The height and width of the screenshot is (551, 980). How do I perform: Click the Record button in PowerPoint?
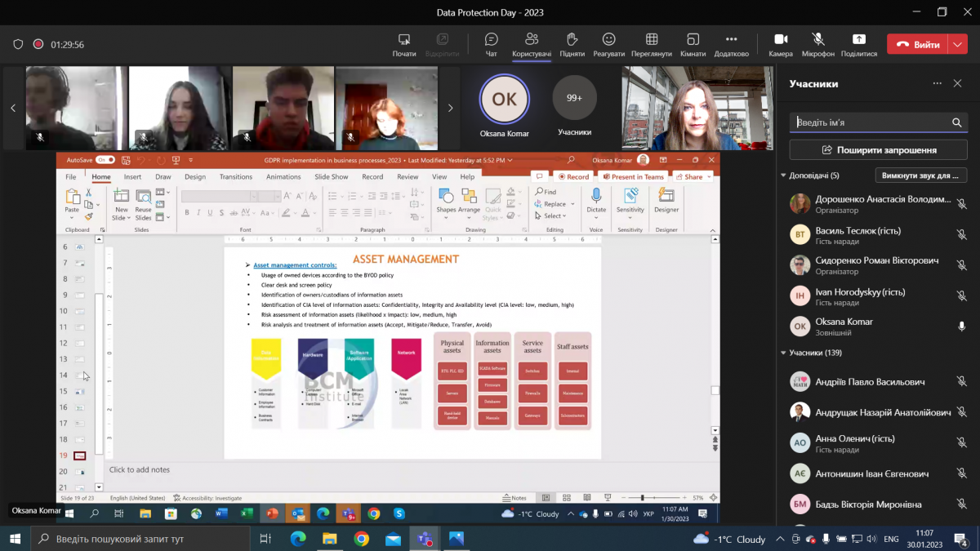(x=573, y=176)
